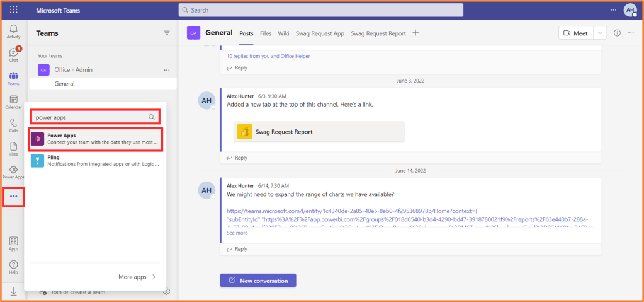Open Files in the left rail
This screenshot has height=302, width=644.
click(x=13, y=149)
